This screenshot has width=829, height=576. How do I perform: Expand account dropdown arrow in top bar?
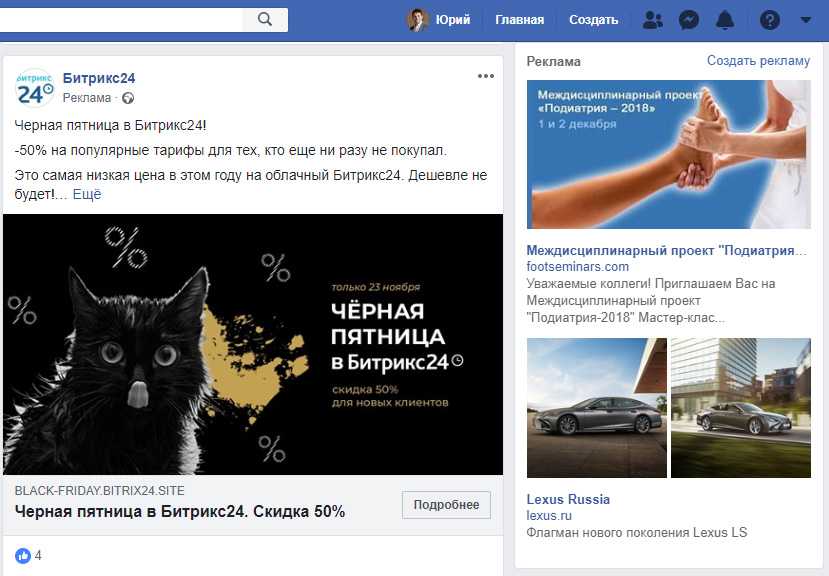[x=806, y=20]
